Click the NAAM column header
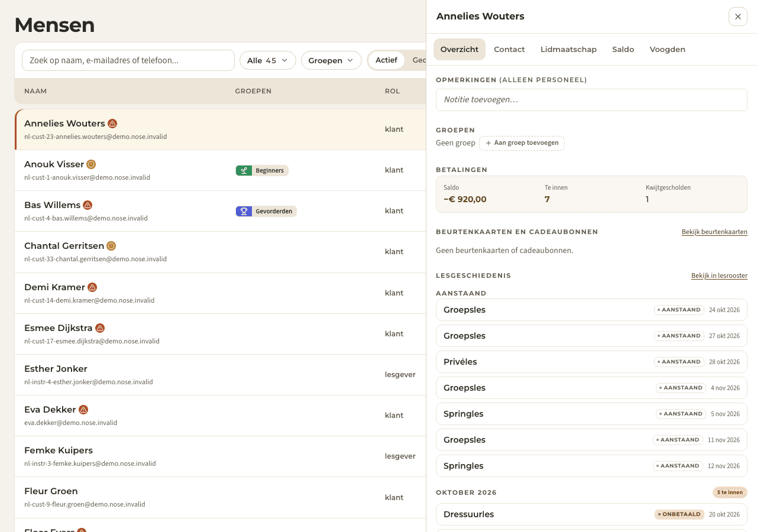This screenshot has height=532, width=757. click(35, 91)
